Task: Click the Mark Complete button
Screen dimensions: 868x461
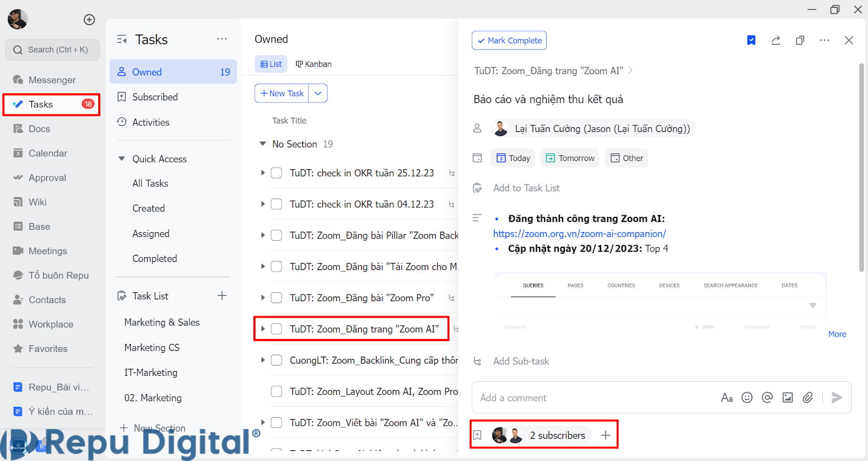Action: (509, 41)
